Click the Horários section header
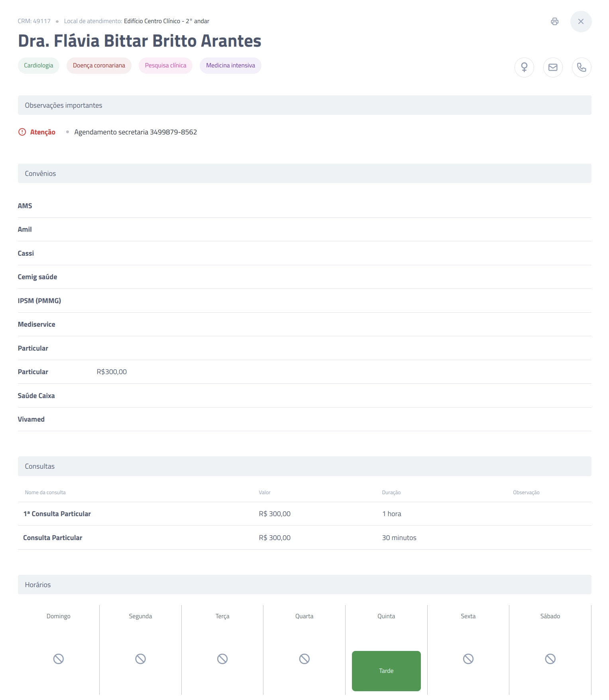Screen dimensions: 609x700 coord(304,585)
